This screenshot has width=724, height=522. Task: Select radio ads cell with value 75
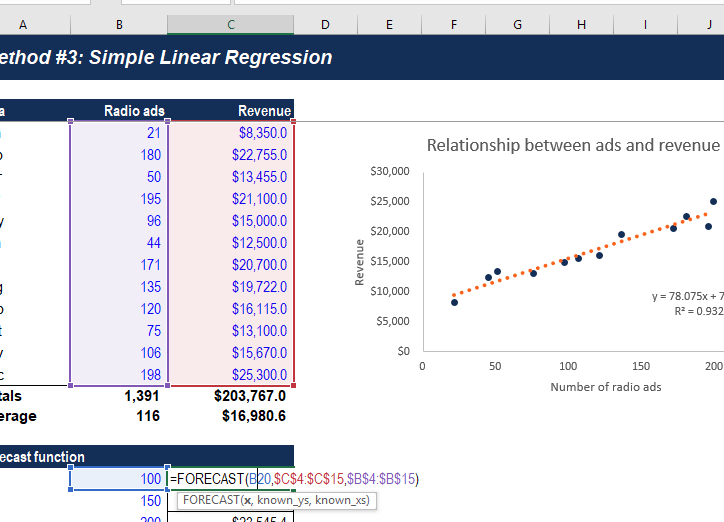coord(119,331)
